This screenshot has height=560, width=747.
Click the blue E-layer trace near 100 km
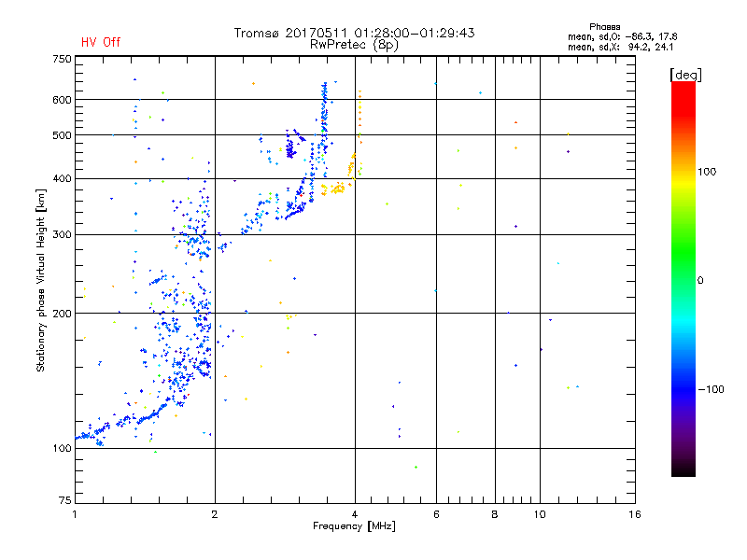(120, 423)
